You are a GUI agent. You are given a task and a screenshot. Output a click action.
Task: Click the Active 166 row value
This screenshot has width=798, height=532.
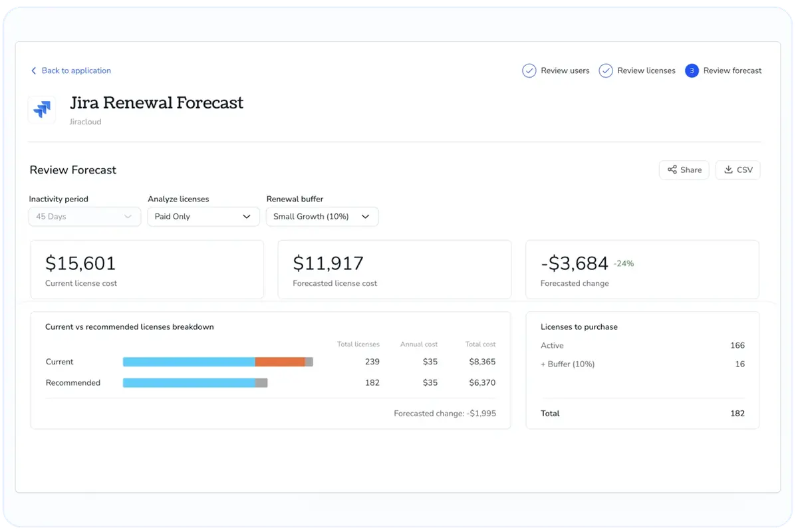pos(737,345)
